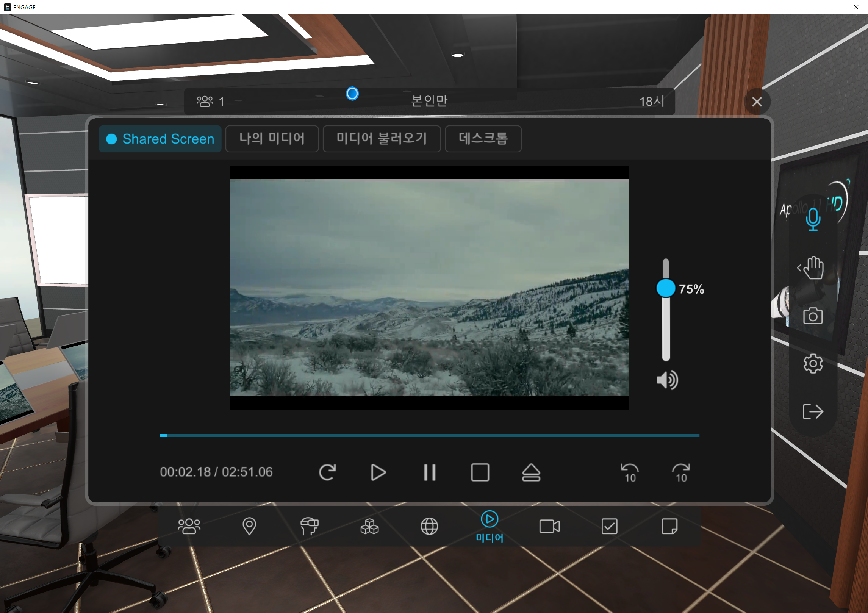Open the web browser globe icon
This screenshot has width=868, height=613.
pyautogui.click(x=429, y=526)
